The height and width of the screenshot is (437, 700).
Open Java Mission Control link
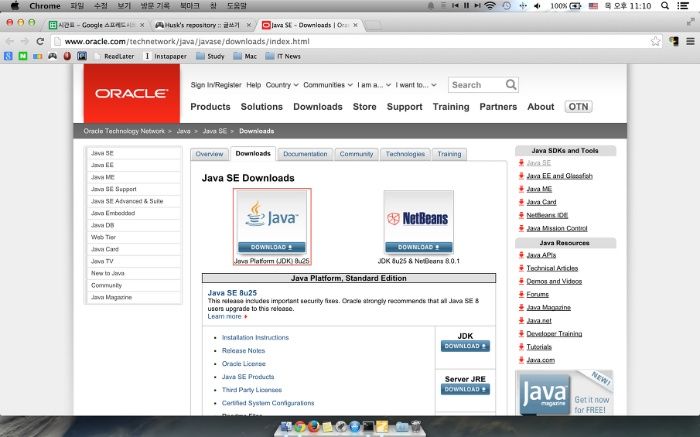coord(557,228)
